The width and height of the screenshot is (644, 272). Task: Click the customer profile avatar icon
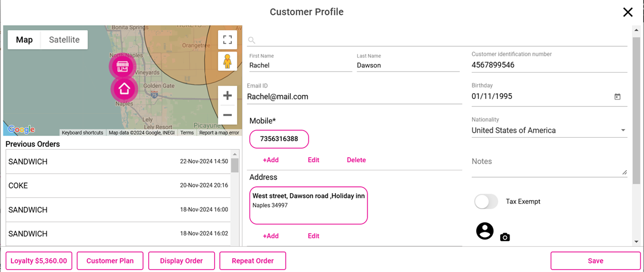(x=485, y=231)
